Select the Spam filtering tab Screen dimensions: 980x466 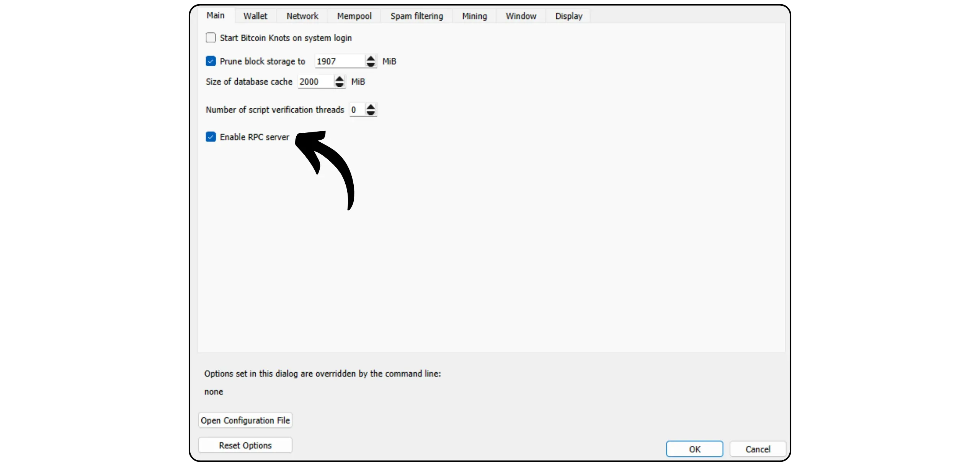pos(416,16)
